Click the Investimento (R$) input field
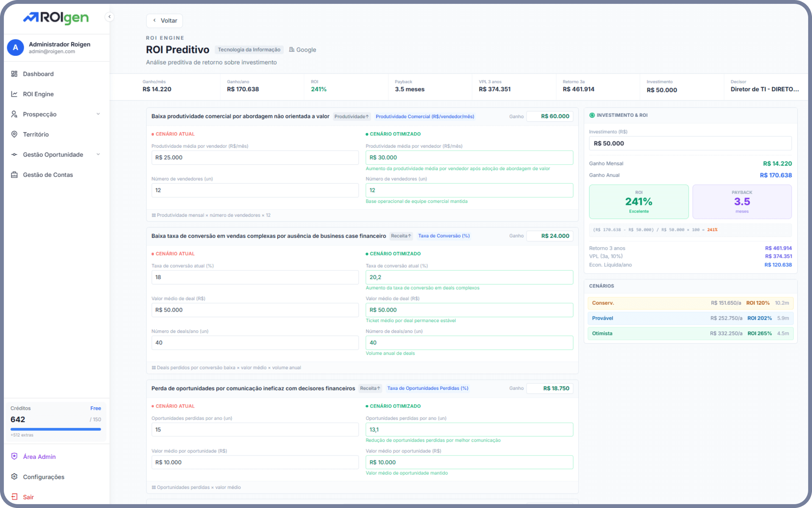Viewport: 812px width, 508px height. [690, 144]
